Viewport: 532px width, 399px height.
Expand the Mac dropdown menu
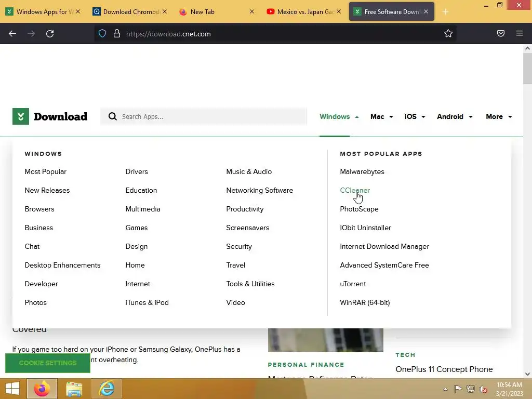[382, 116]
